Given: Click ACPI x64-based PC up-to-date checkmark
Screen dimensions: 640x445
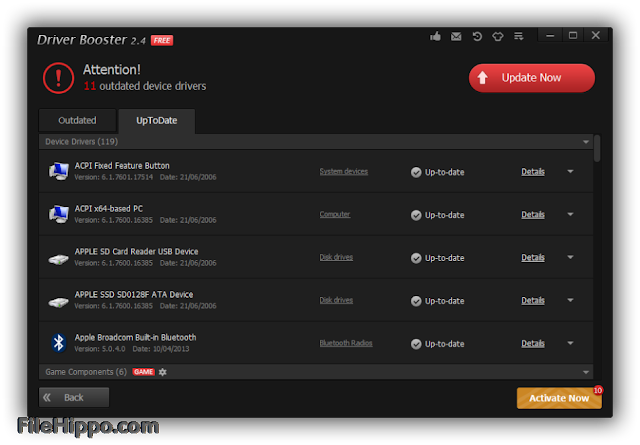Looking at the screenshot, I should point(416,215).
